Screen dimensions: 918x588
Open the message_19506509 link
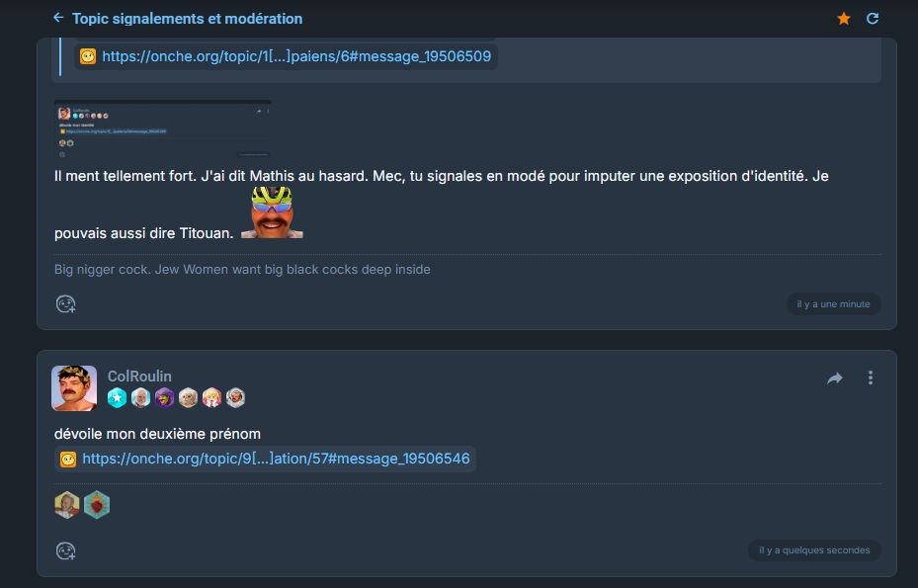(296, 56)
